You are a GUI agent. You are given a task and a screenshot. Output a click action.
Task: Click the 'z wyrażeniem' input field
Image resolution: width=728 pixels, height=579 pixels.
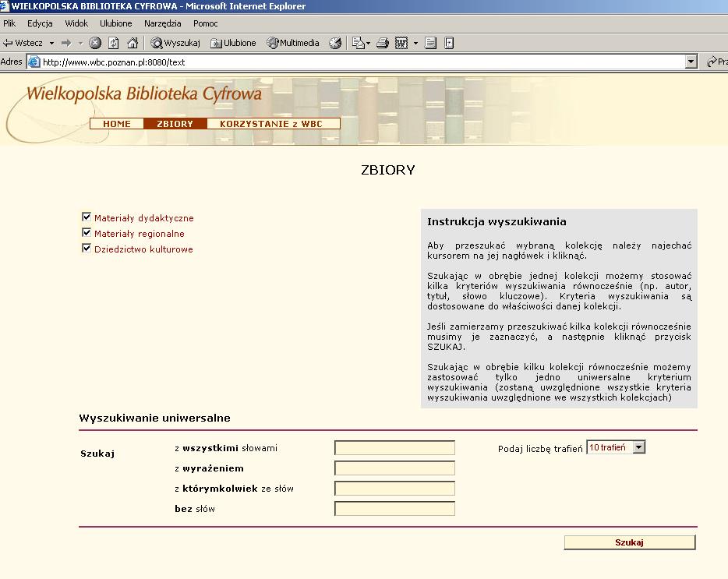tap(394, 468)
